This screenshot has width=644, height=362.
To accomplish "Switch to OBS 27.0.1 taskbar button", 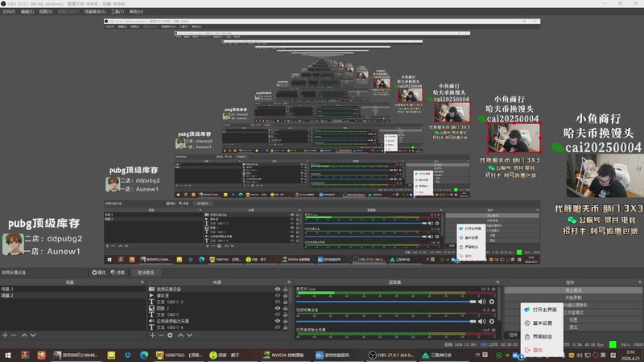I will (x=392, y=355).
